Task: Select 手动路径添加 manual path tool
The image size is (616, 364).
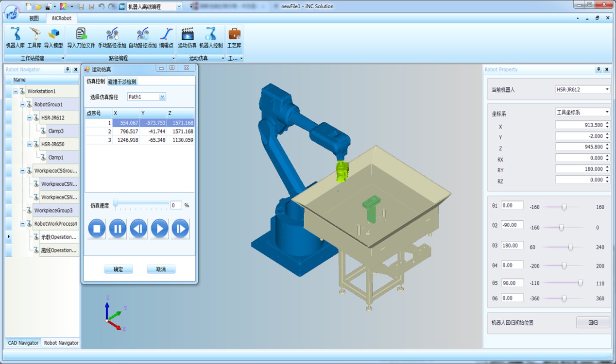Action: (x=112, y=37)
